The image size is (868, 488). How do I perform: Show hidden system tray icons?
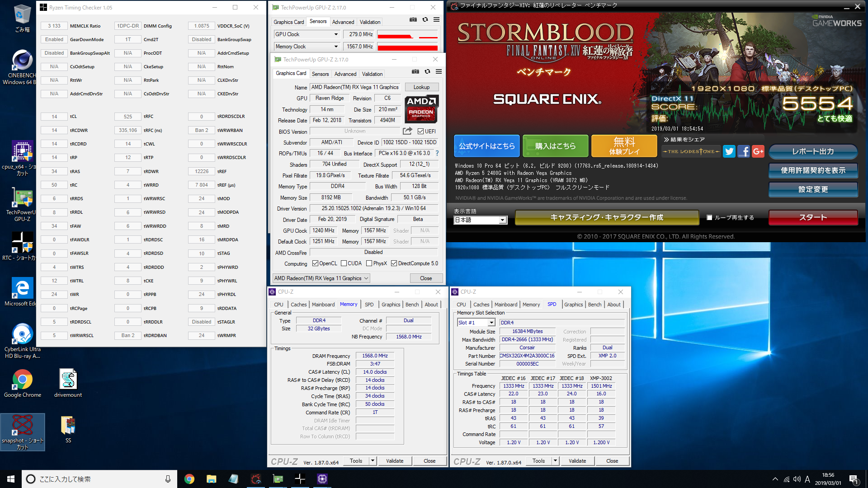tap(775, 479)
